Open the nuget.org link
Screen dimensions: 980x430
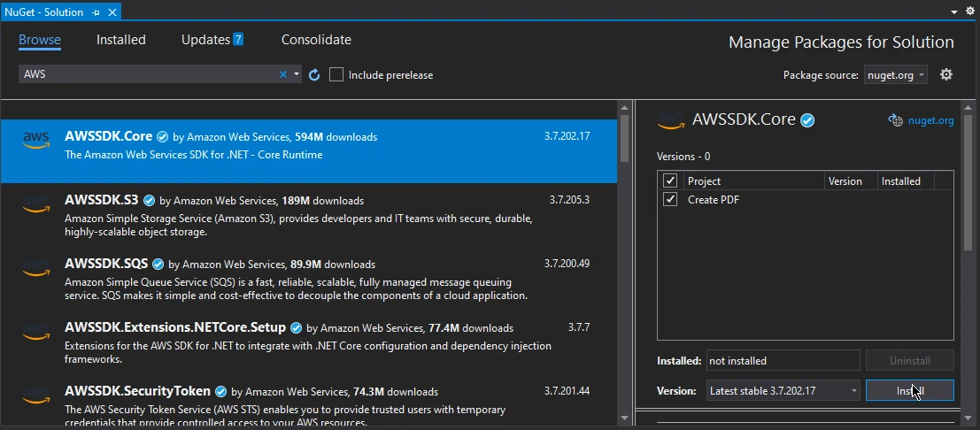932,120
